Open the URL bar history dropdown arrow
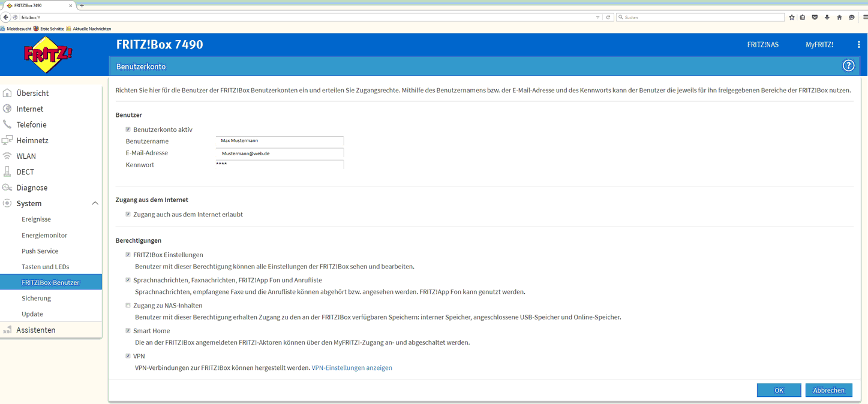 (x=597, y=17)
